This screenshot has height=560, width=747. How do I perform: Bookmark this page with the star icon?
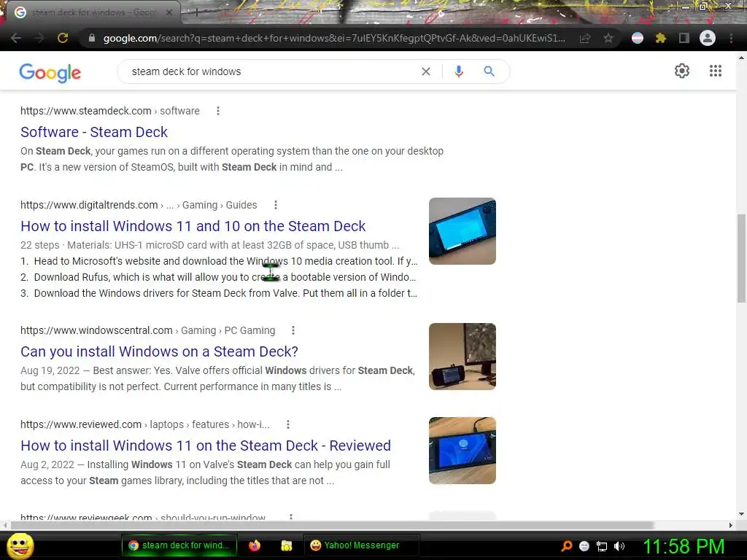[x=608, y=38]
